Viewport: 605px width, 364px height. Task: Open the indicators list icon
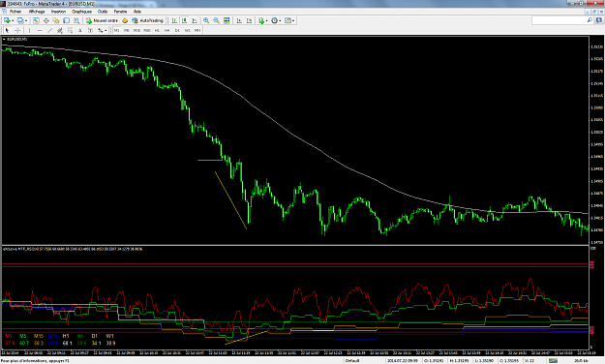tap(261, 20)
